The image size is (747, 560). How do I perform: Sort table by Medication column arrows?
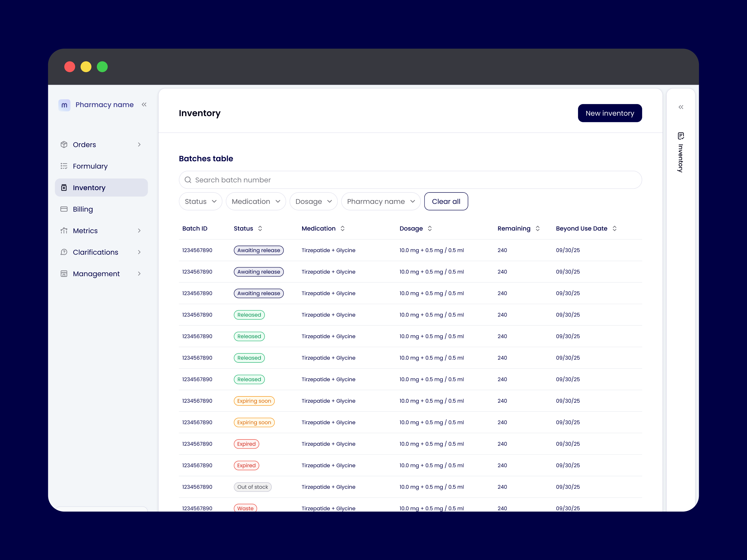342,229
